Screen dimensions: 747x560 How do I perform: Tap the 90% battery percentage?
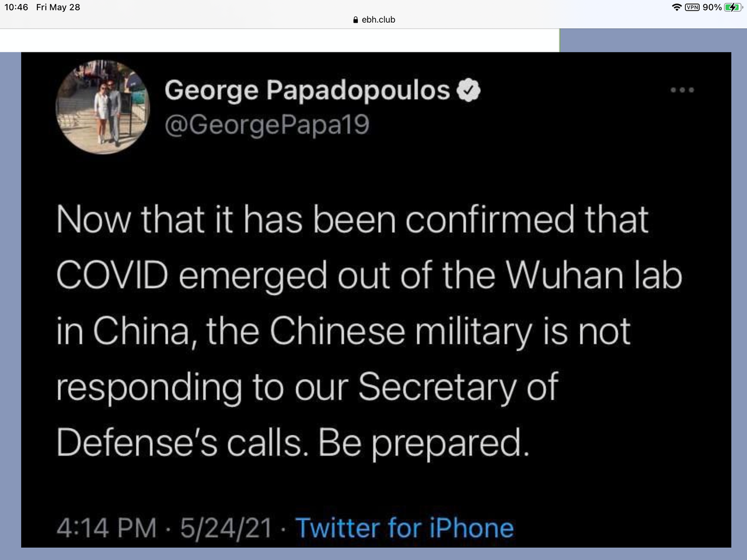(x=712, y=8)
